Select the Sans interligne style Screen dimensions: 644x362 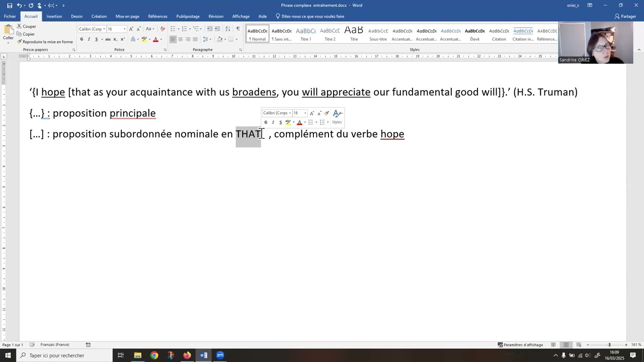coord(282,34)
